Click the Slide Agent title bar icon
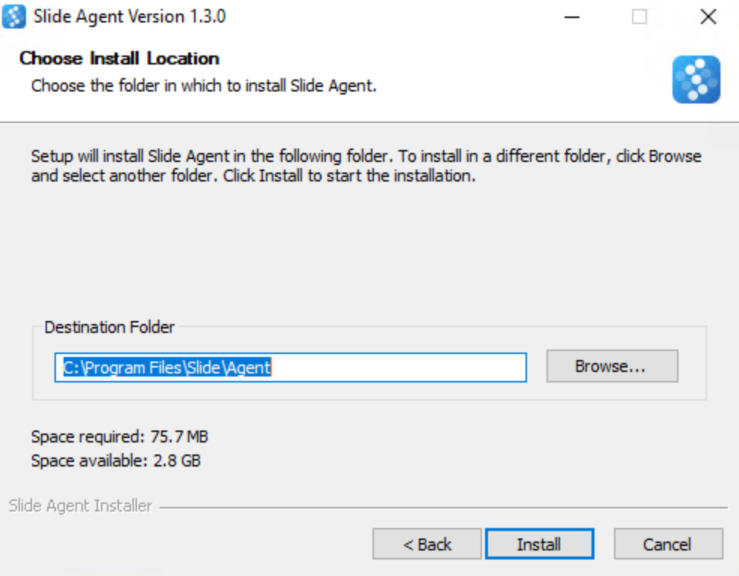The height and width of the screenshot is (576, 739). pyautogui.click(x=14, y=16)
